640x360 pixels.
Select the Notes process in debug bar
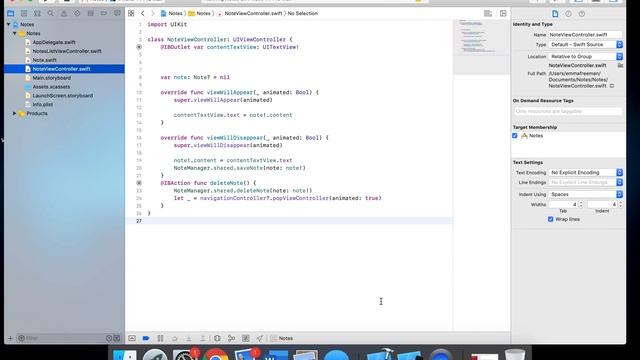click(282, 338)
